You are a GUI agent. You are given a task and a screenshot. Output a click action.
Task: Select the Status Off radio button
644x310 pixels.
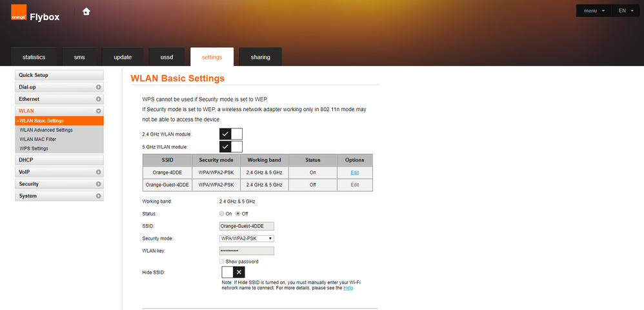238,213
